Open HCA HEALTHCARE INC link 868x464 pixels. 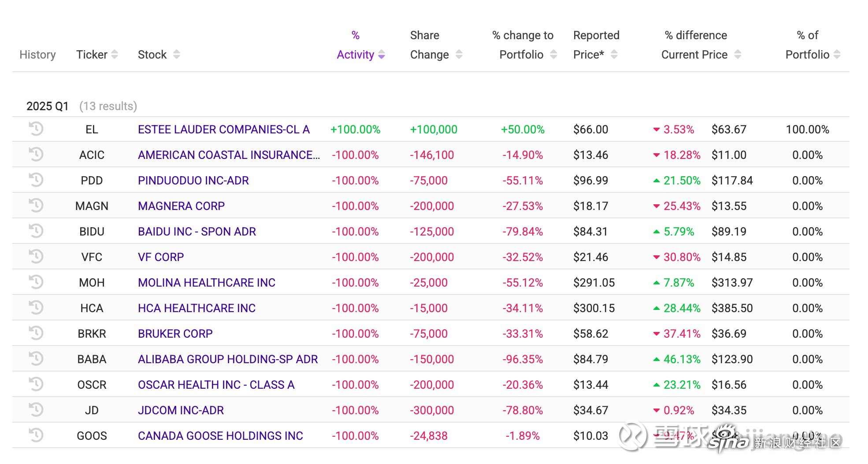click(x=197, y=308)
